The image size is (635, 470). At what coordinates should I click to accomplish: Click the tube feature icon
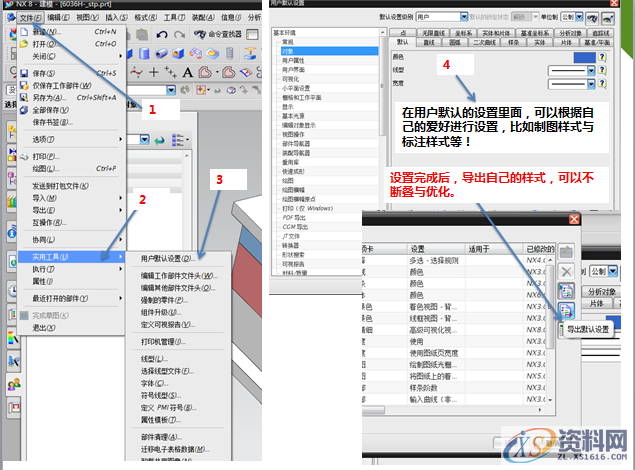161,53
